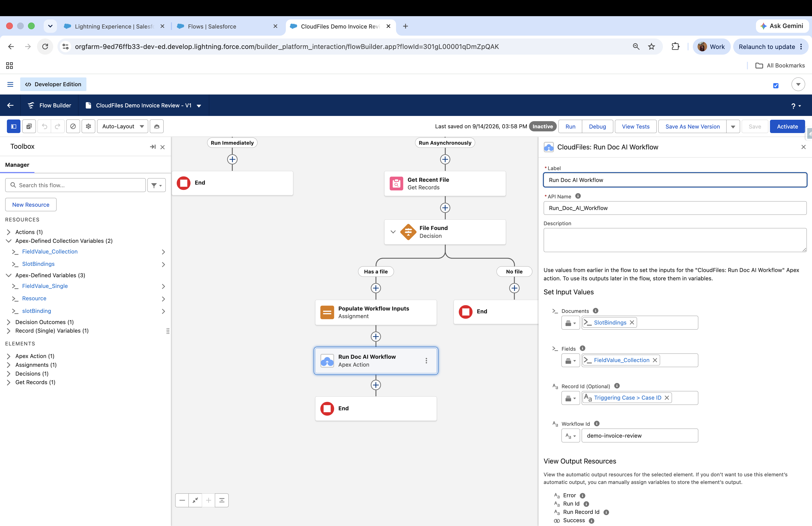This screenshot has height=526, width=812.
Task: Click the Description text area
Action: click(675, 240)
